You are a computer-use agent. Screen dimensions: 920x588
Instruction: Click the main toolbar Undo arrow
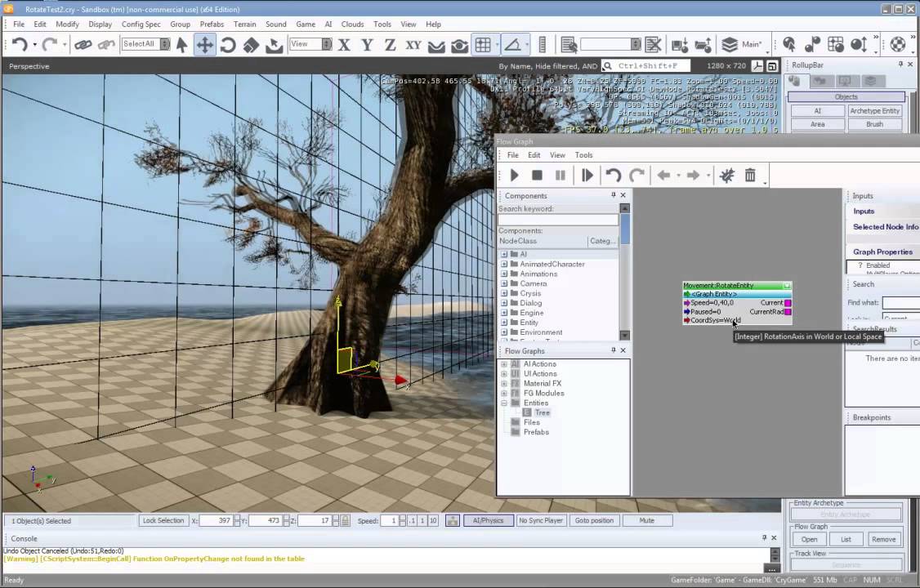point(20,45)
